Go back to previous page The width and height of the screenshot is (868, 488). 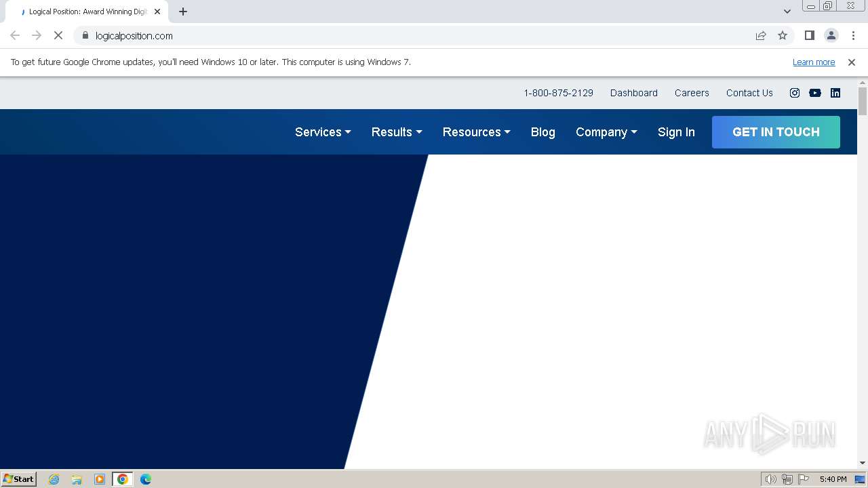15,35
